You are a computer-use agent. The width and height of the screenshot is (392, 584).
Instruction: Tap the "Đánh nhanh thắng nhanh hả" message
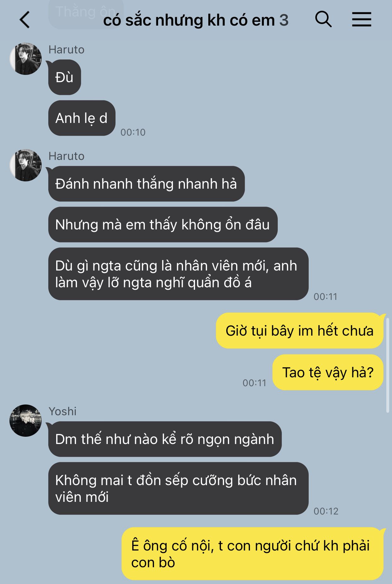[146, 184]
